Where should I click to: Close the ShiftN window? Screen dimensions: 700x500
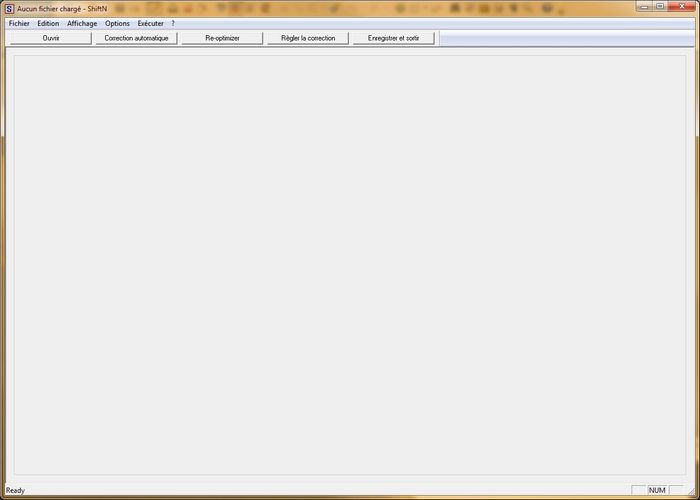point(682,6)
